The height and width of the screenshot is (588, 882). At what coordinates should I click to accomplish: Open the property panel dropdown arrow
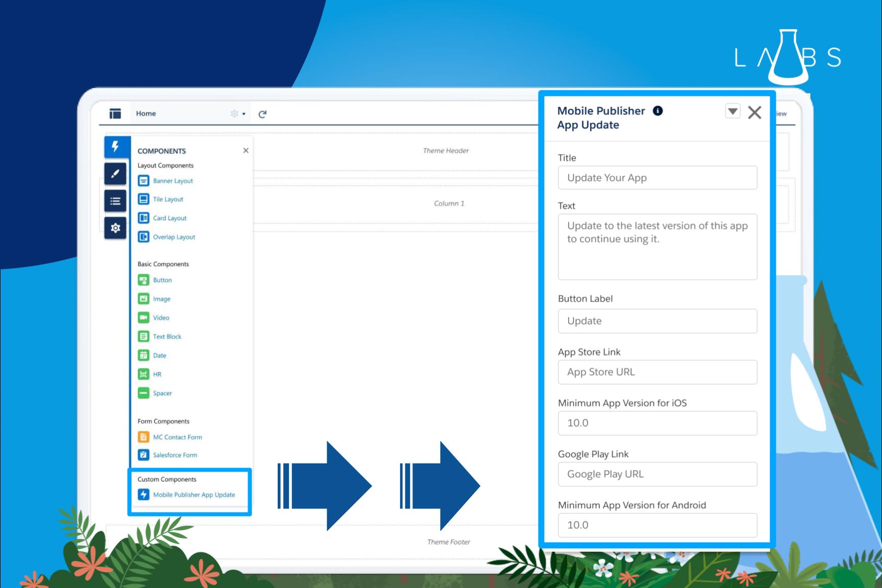pyautogui.click(x=733, y=111)
